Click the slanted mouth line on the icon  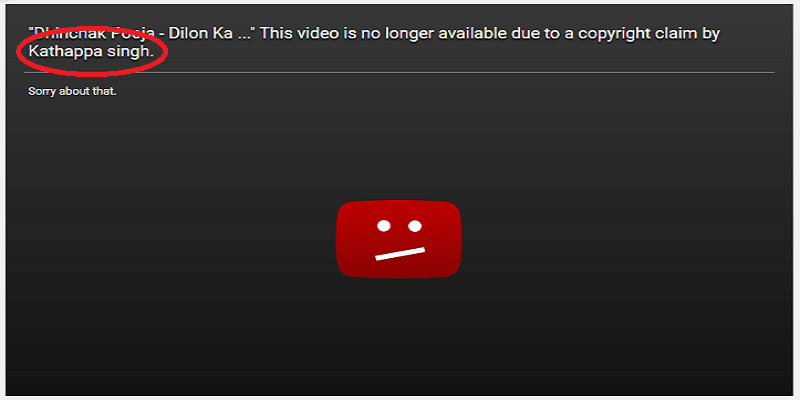coord(400,254)
